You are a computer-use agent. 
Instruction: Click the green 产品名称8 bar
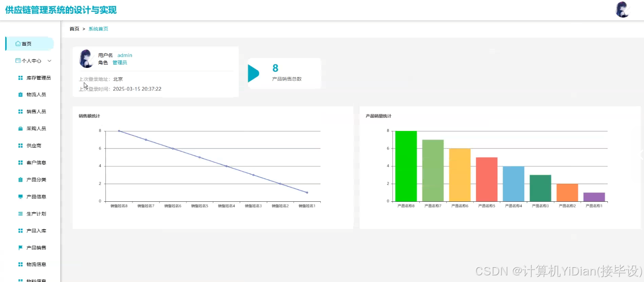[x=406, y=166]
